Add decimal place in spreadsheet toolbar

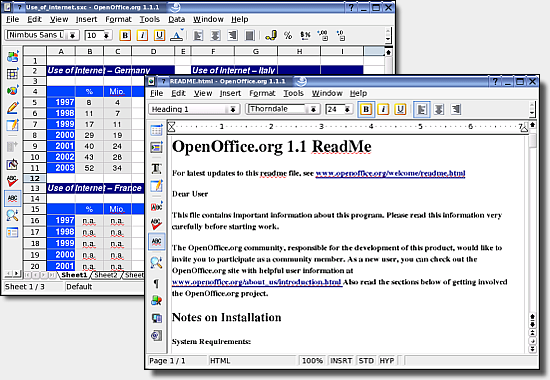(322, 35)
